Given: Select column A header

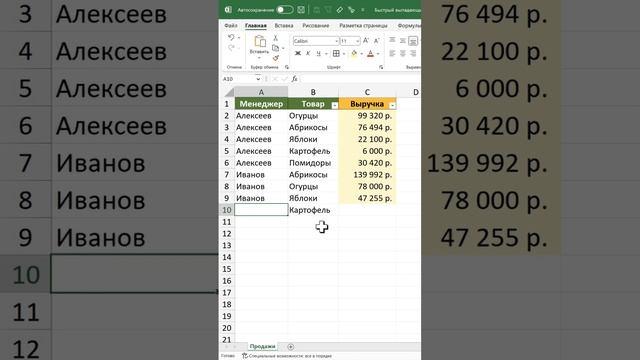Looking at the screenshot, I should point(261,92).
